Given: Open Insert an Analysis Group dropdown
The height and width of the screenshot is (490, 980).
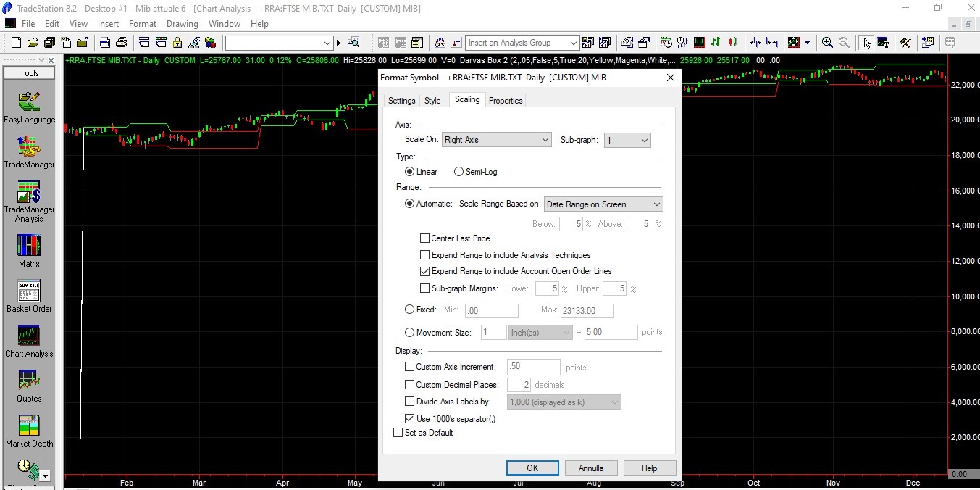Looking at the screenshot, I should click(522, 43).
